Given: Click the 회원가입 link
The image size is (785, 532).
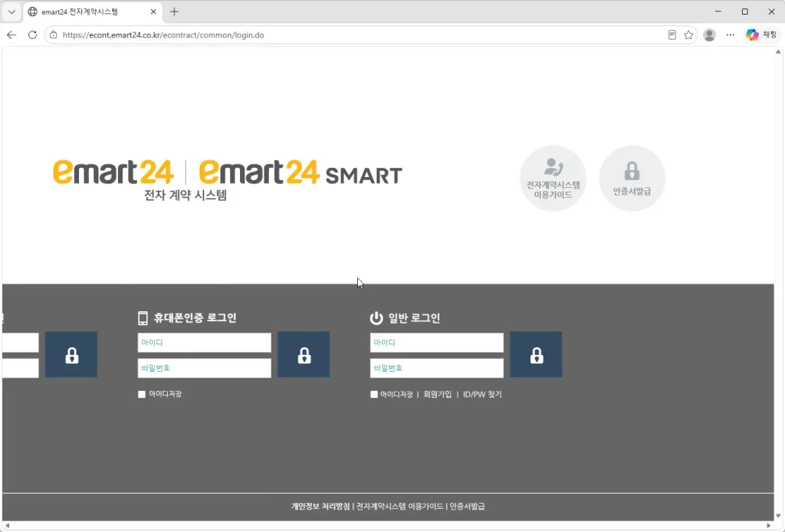Looking at the screenshot, I should click(438, 394).
